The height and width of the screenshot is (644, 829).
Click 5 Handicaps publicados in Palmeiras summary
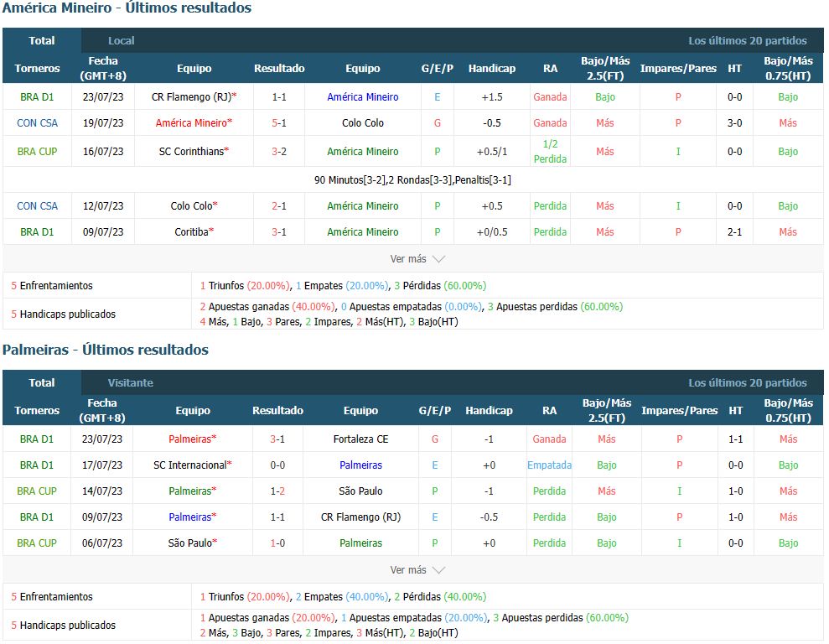pos(64,625)
